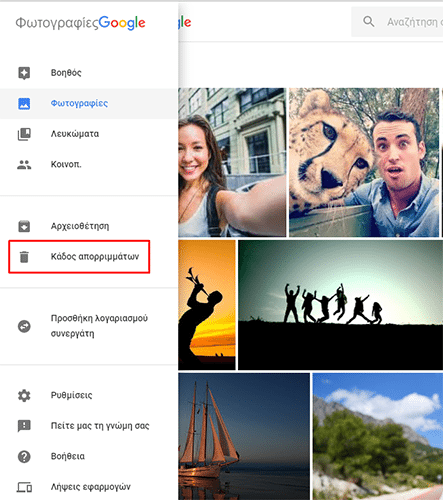Click the Ρυθμίσεις gear icon
Viewport: 443px width, 500px height.
[x=24, y=395]
